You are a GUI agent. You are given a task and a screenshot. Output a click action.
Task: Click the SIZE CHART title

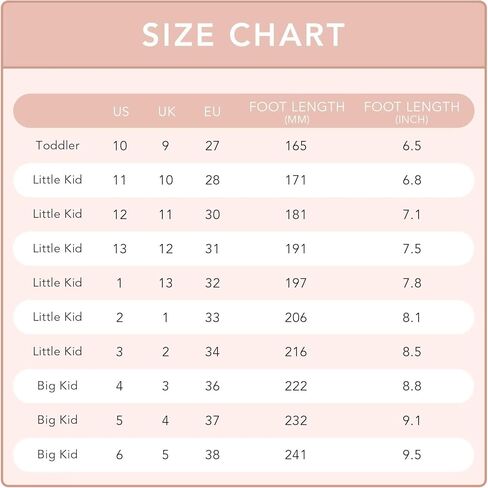click(x=243, y=35)
